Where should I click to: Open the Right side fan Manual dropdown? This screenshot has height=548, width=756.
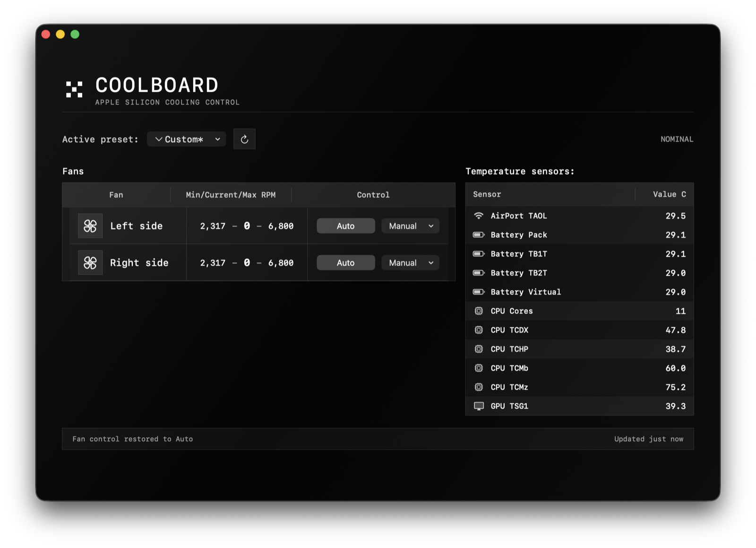411,263
